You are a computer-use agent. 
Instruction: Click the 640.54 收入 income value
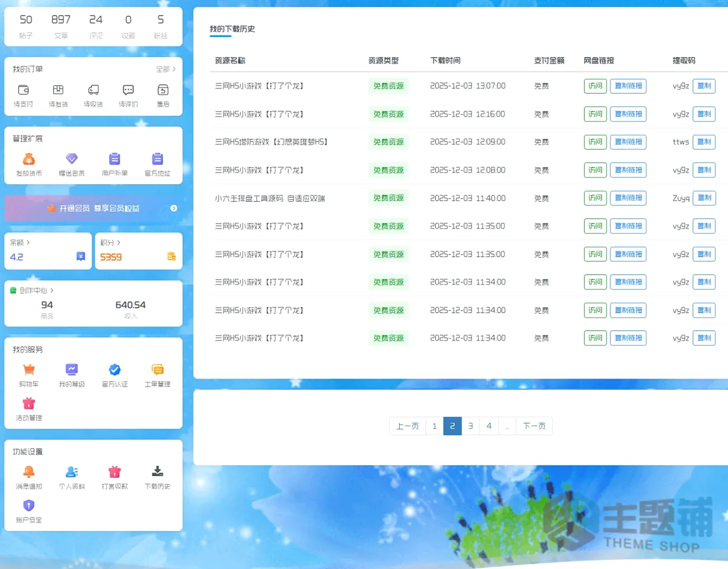[x=130, y=309]
